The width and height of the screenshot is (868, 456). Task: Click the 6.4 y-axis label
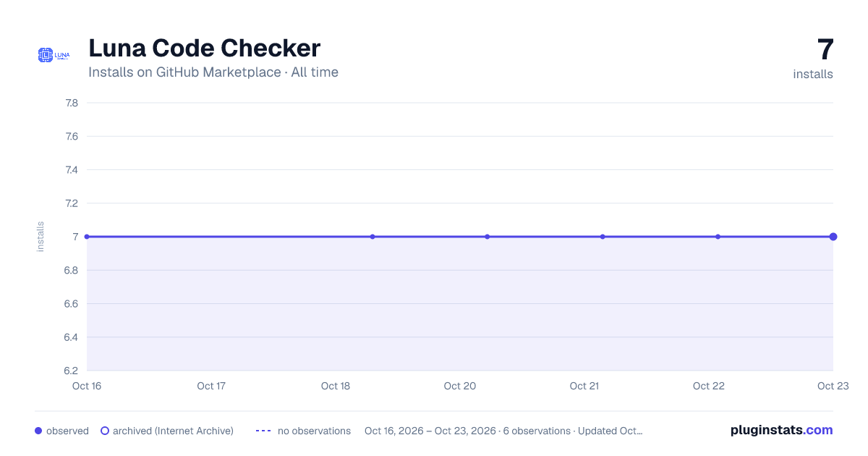(71, 337)
